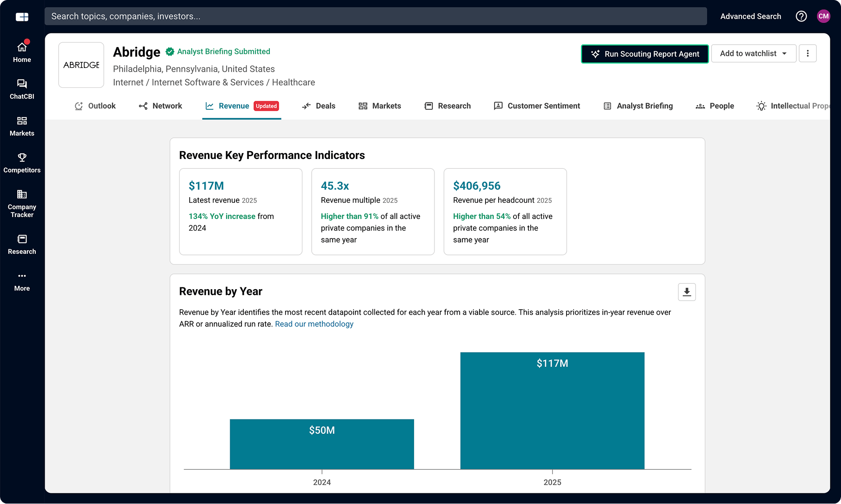Switch to the Deals tab
This screenshot has width=841, height=504.
point(319,106)
